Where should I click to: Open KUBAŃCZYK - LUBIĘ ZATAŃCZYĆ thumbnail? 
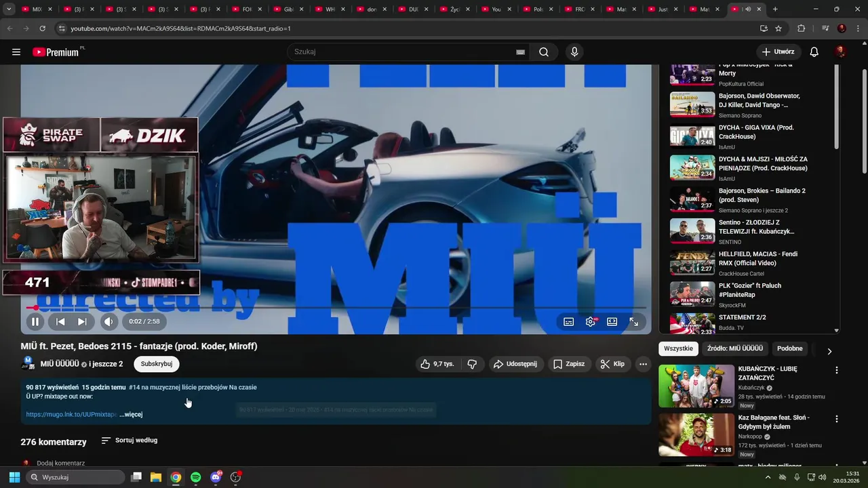click(696, 386)
